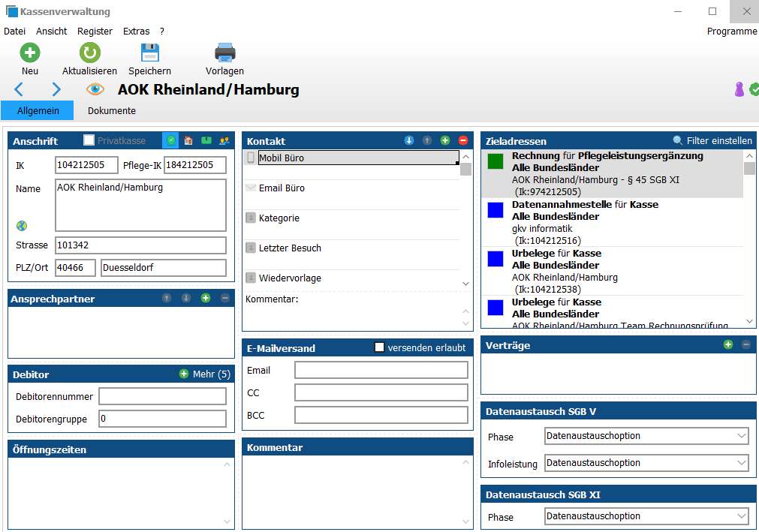The width and height of the screenshot is (759, 532).
Task: Click the green Neu plus icon
Action: (x=29, y=53)
